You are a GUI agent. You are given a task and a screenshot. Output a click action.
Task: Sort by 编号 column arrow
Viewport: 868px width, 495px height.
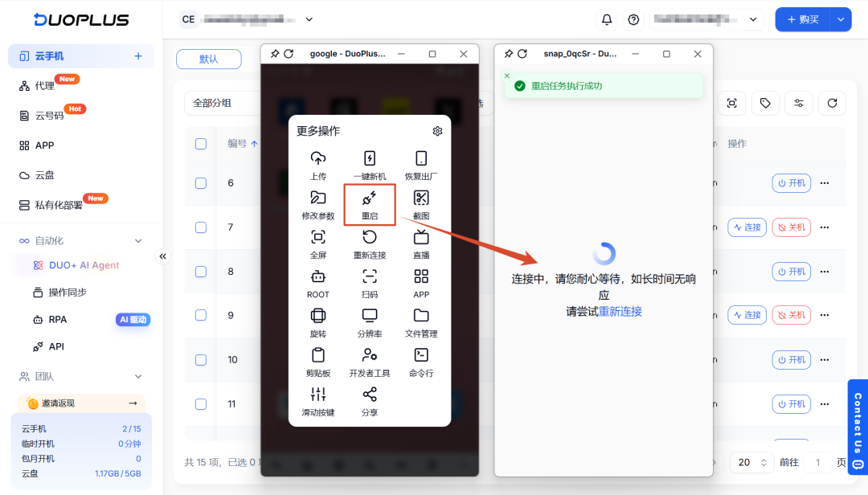pyautogui.click(x=254, y=144)
